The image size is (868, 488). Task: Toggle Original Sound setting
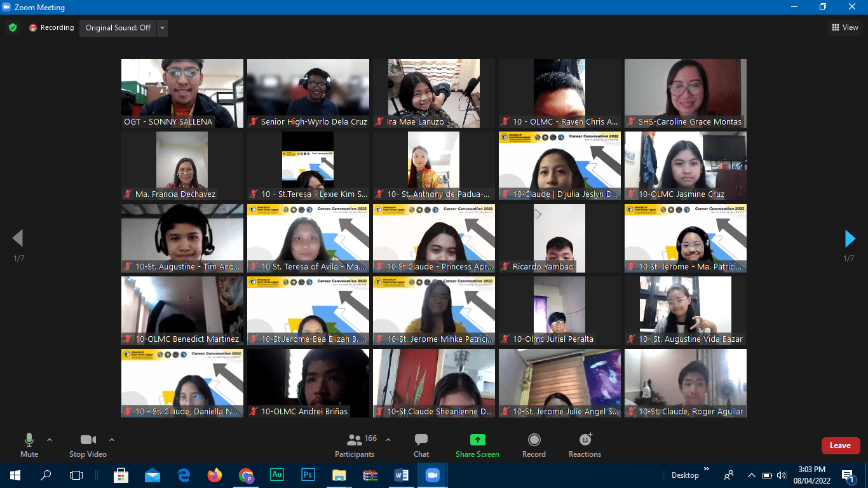click(118, 28)
